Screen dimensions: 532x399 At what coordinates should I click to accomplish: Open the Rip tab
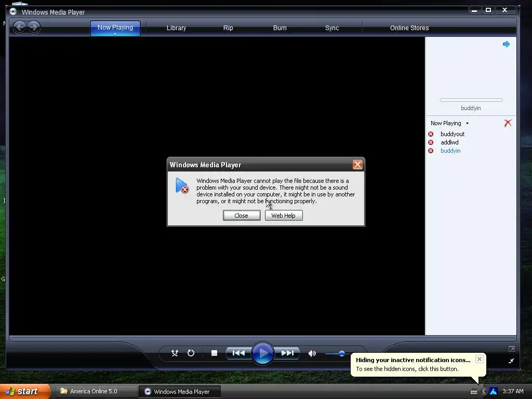228,28
